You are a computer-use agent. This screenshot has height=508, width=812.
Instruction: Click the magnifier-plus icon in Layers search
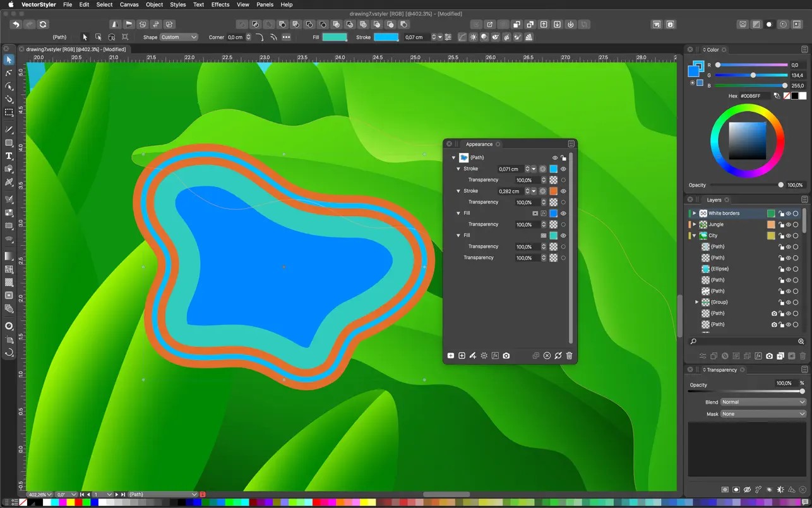point(801,341)
